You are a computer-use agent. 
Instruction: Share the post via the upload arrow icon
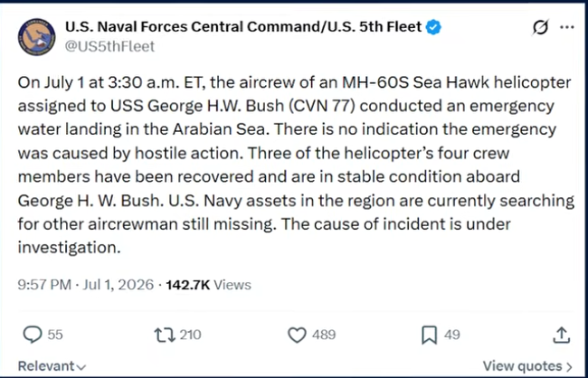pos(562,335)
